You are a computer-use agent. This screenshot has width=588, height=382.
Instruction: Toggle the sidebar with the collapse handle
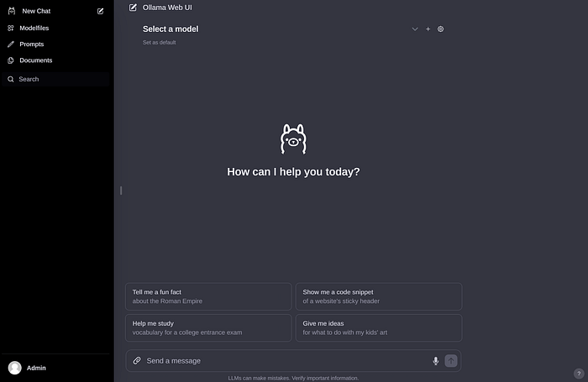click(121, 191)
